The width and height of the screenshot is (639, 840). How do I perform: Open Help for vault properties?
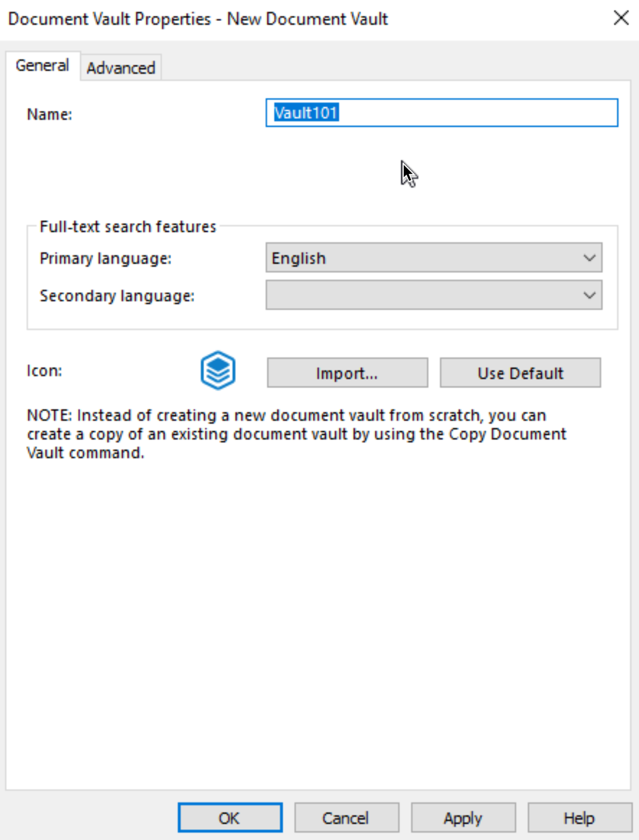click(580, 818)
